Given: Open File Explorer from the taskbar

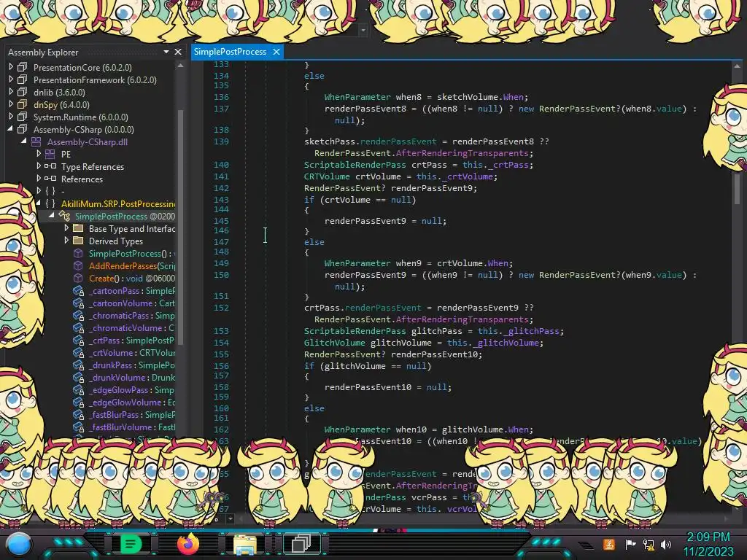Looking at the screenshot, I should point(245,544).
